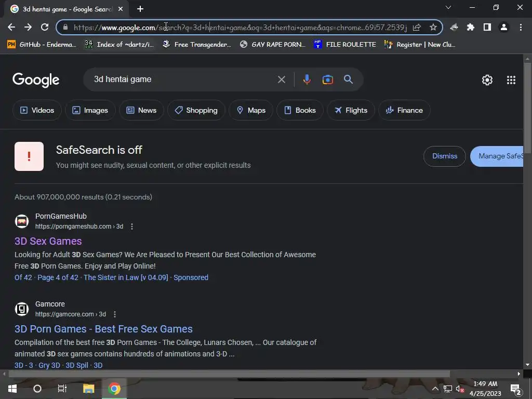Open options for the PornGamesHub result
This screenshot has height=399, width=532.
pyautogui.click(x=132, y=227)
